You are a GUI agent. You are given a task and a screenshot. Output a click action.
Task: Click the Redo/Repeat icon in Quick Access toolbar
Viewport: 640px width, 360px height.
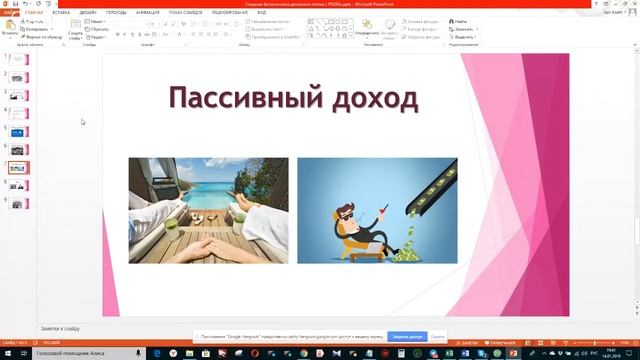click(39, 4)
